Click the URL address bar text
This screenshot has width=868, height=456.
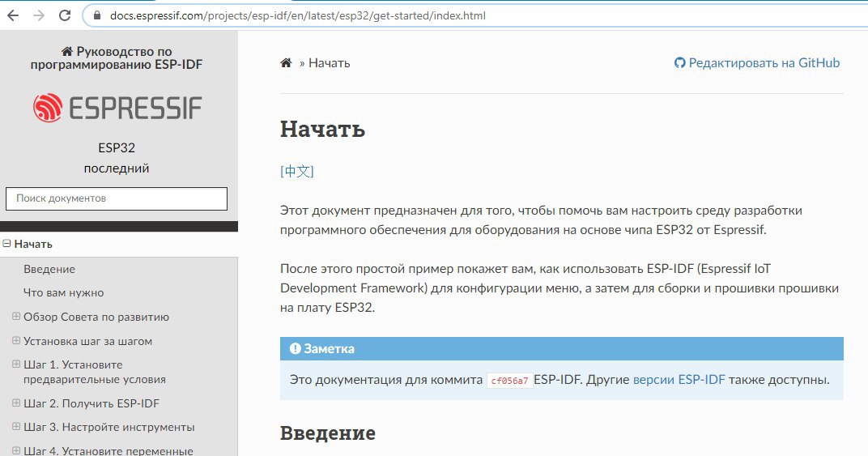pyautogui.click(x=298, y=15)
